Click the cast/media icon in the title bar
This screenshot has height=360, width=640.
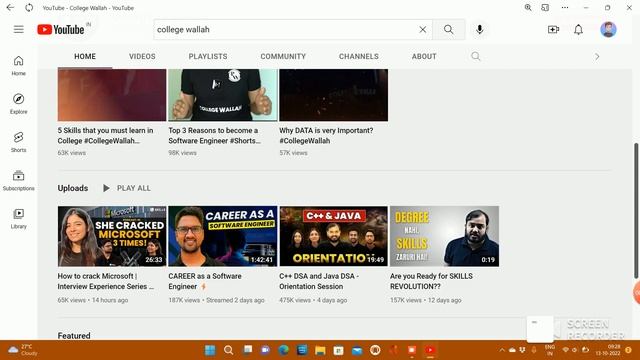coord(545,7)
